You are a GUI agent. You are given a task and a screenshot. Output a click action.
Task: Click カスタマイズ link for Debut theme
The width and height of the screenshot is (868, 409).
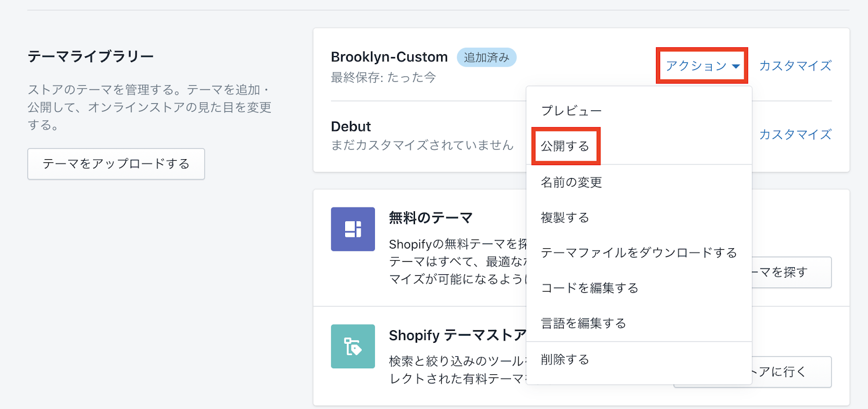[795, 135]
